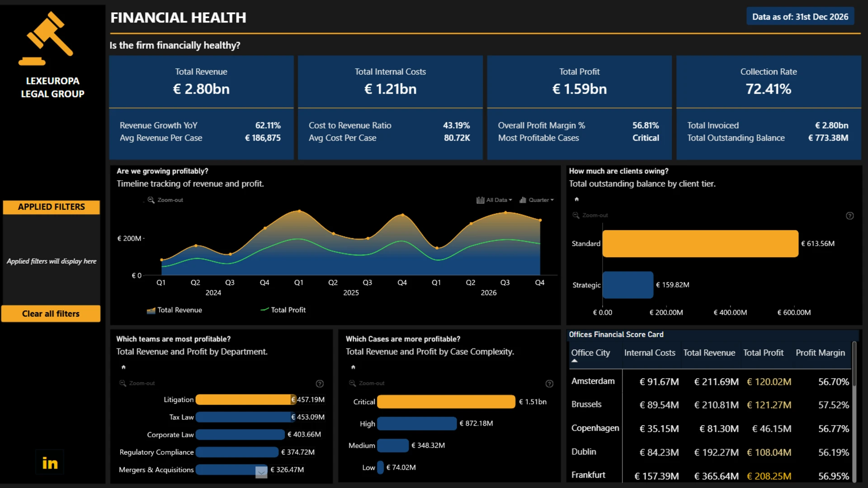The image size is (868, 488).
Task: Select the Medium complexity bar
Action: click(393, 446)
